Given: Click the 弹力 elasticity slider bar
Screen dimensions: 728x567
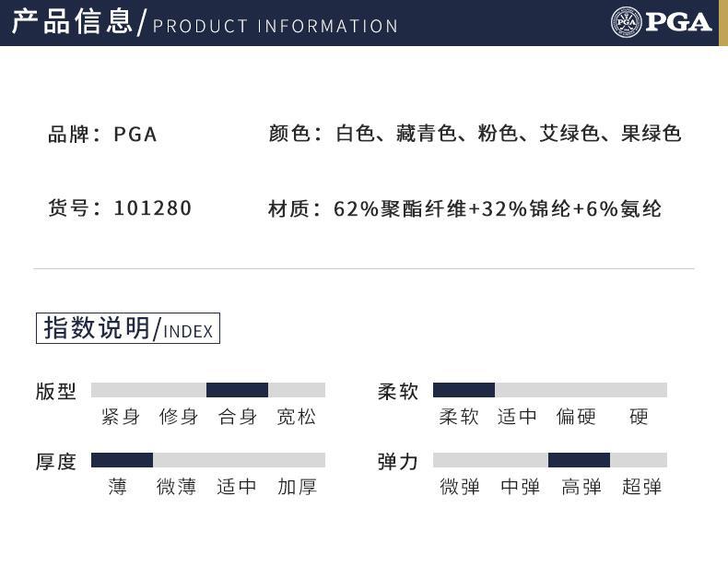Looking at the screenshot, I should click(549, 460).
